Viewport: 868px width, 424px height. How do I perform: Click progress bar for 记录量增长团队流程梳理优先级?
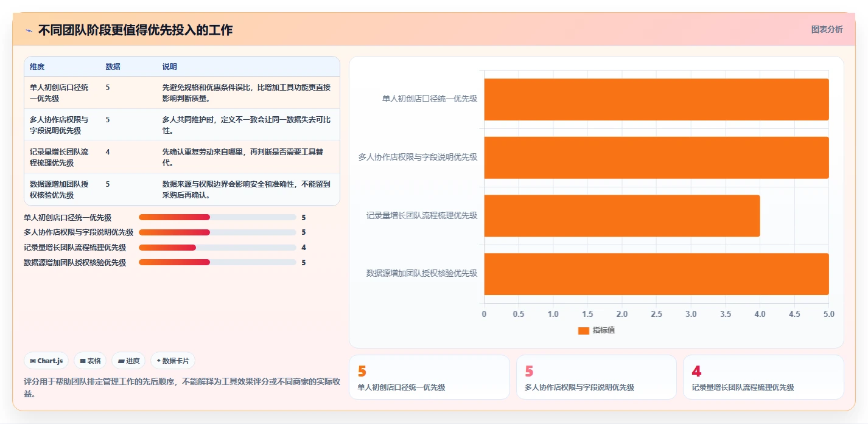(x=217, y=248)
